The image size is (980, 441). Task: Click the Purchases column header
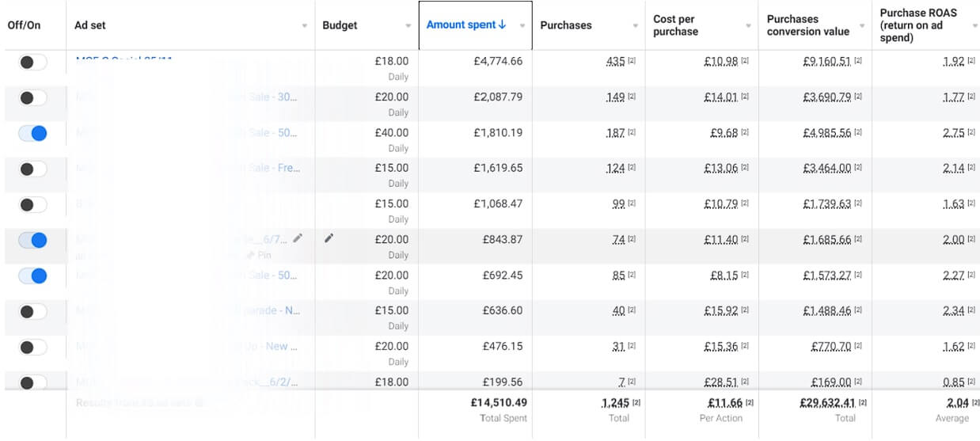[566, 25]
